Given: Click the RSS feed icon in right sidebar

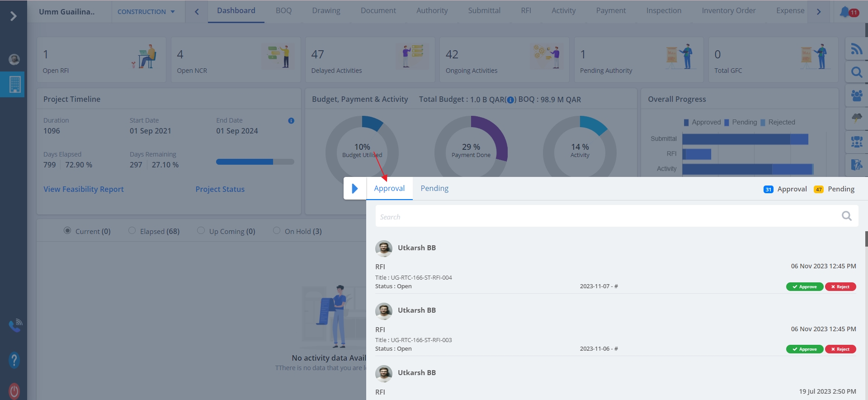Looking at the screenshot, I should [856, 49].
